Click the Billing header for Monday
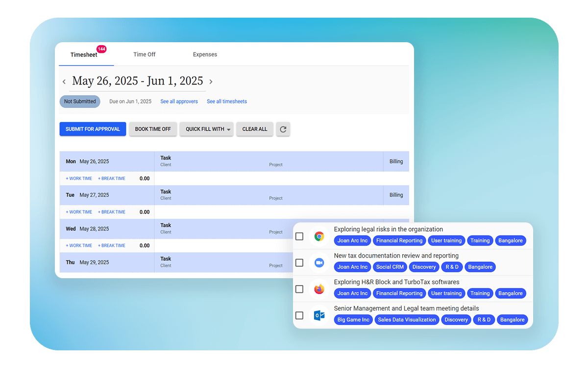 [396, 161]
